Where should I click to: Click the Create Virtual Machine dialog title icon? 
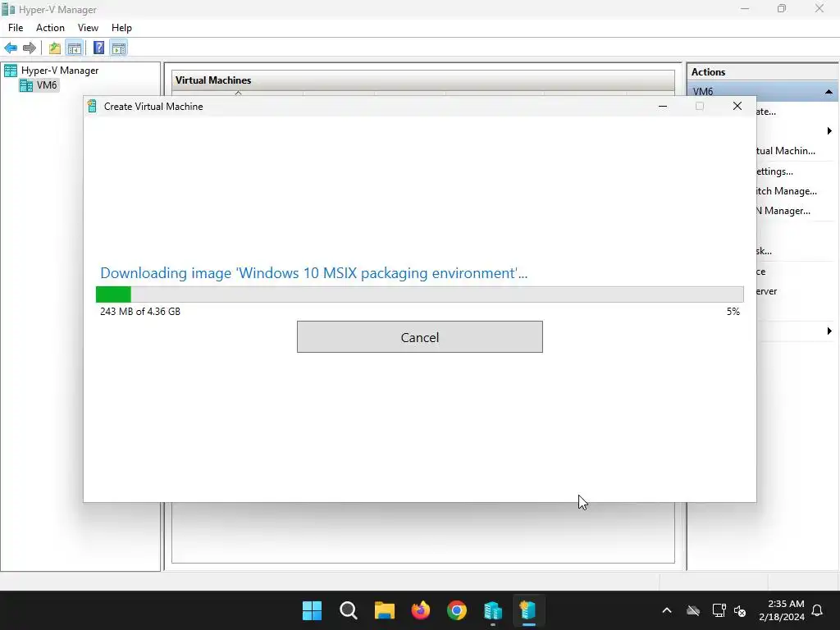click(x=92, y=106)
